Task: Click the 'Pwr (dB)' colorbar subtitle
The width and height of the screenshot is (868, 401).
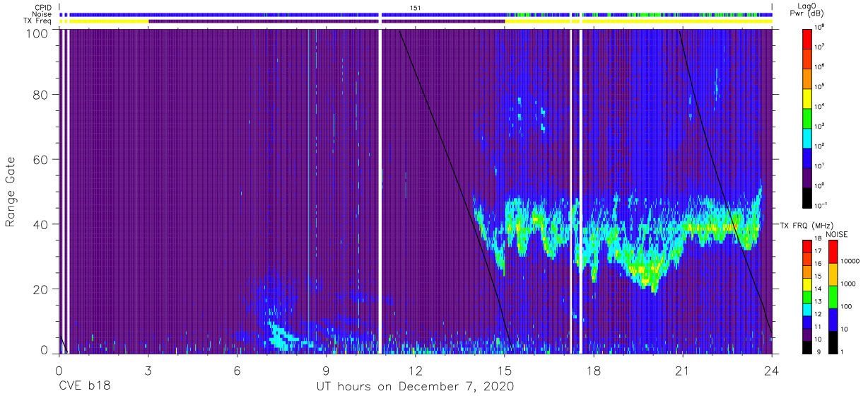Action: click(809, 13)
